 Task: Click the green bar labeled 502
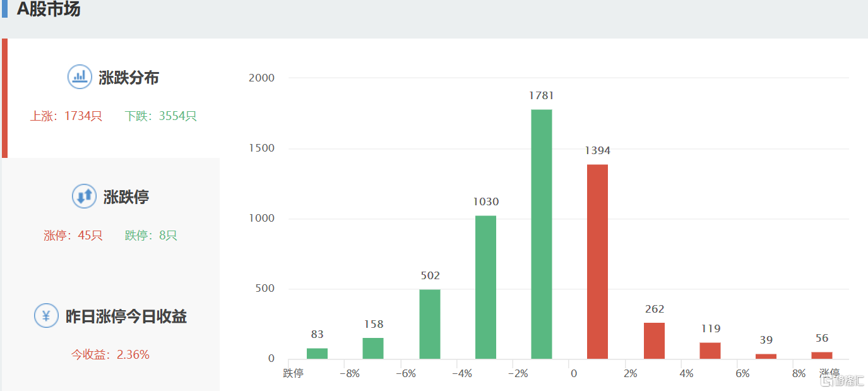click(429, 324)
